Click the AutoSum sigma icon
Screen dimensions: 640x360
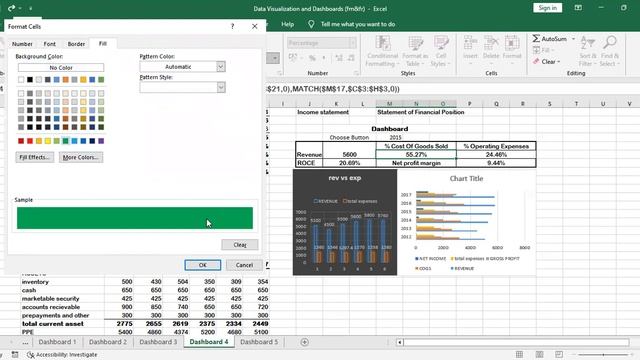[x=536, y=39]
